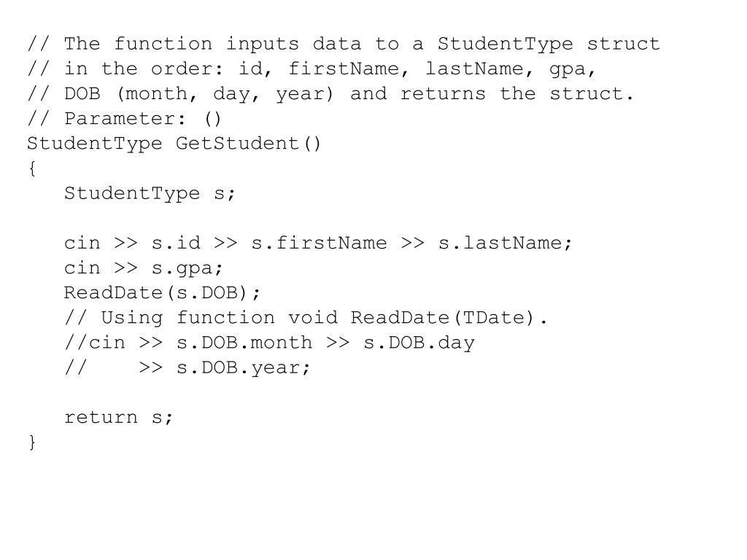Click the 'ReadDate(s.DOB);' call
The image size is (747, 560).
[x=163, y=292]
